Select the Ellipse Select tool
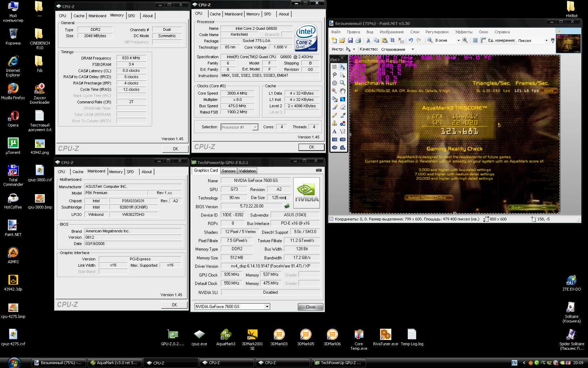The width and height of the screenshot is (588, 368). pyautogui.click(x=334, y=83)
